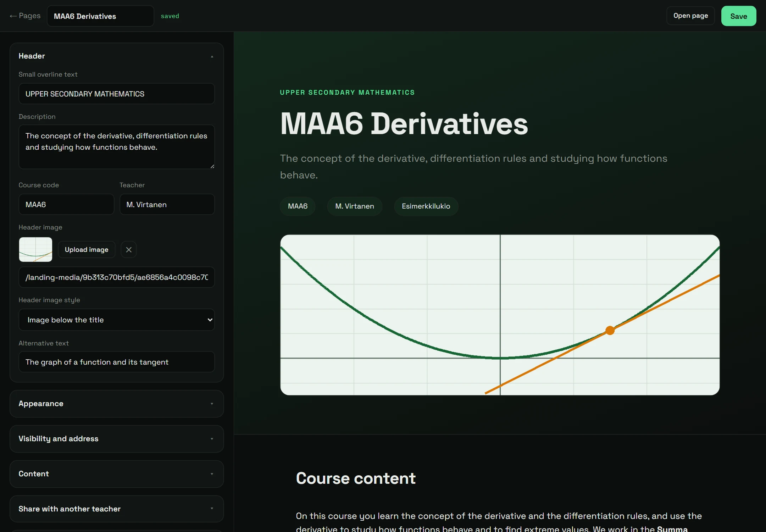Viewport: 766px width, 532px height.
Task: Save the page with the green Save button
Action: pos(739,16)
